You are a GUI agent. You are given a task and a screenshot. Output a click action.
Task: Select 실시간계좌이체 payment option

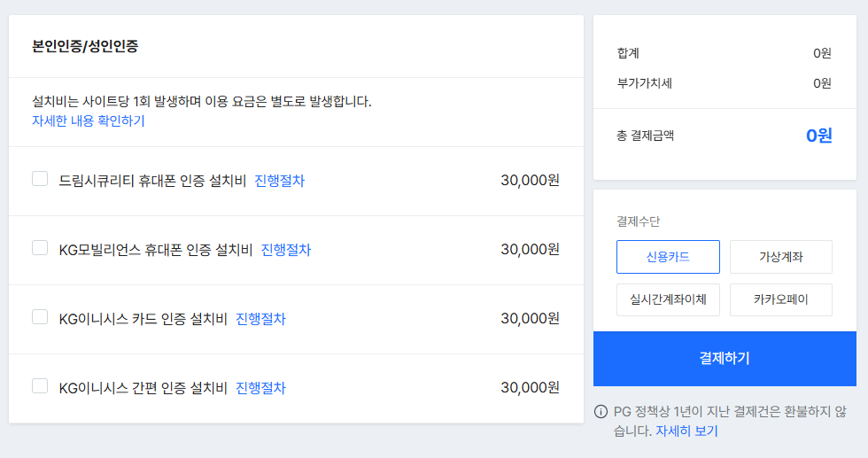tap(668, 299)
